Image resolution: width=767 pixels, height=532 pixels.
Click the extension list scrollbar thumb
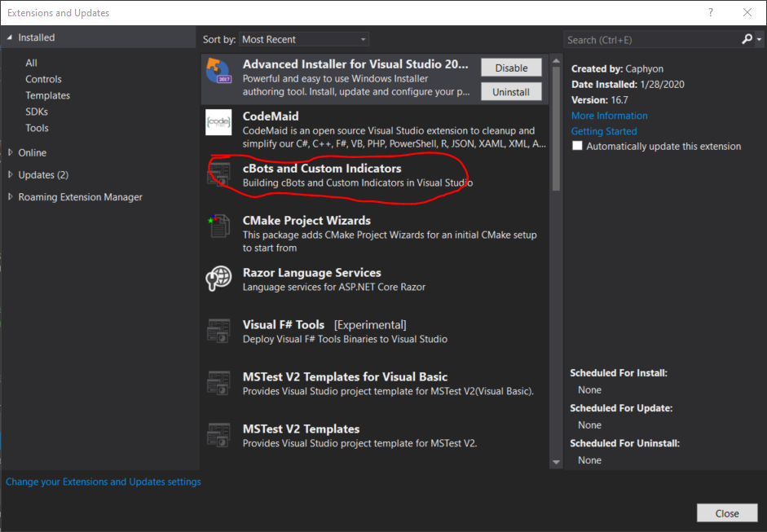click(556, 128)
